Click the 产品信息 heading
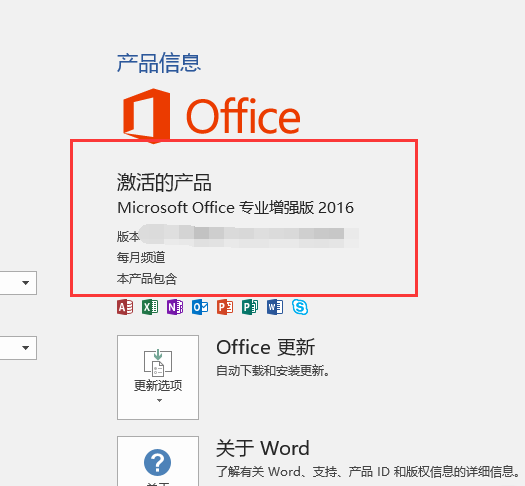 [x=159, y=63]
